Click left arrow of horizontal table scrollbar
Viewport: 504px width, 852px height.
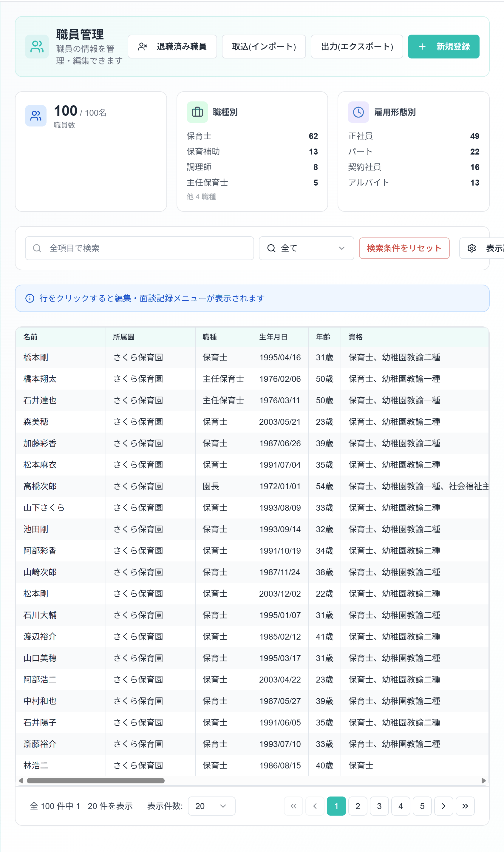pos(21,781)
